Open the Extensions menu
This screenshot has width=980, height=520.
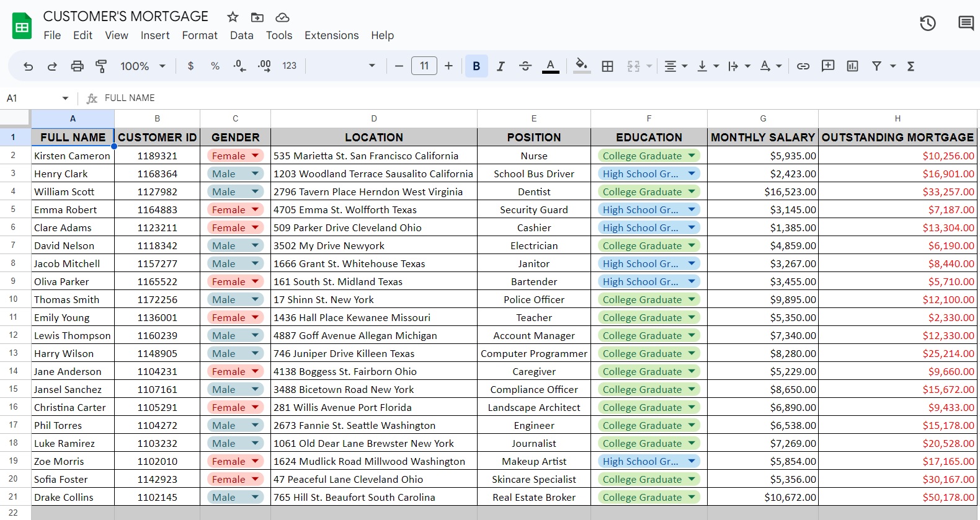click(331, 35)
